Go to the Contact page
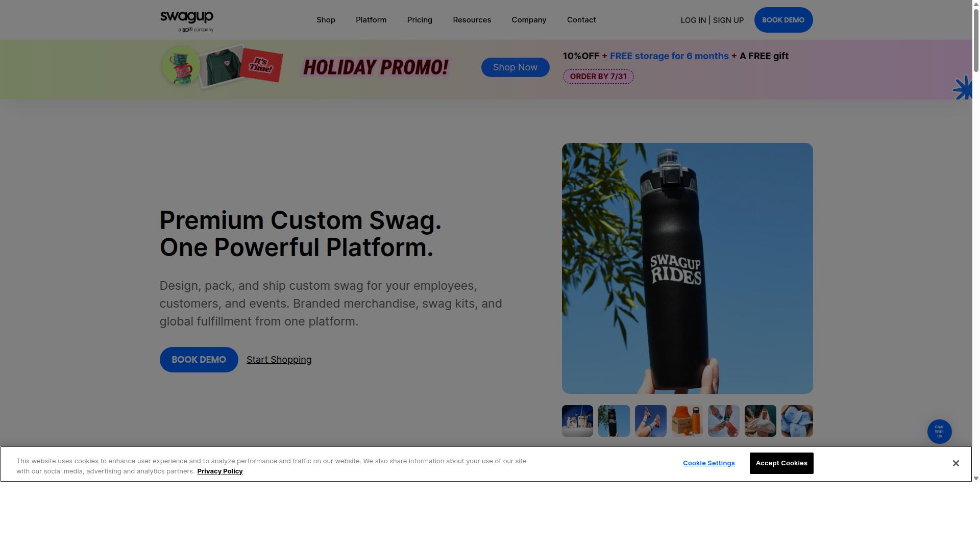980x551 pixels. 581,20
